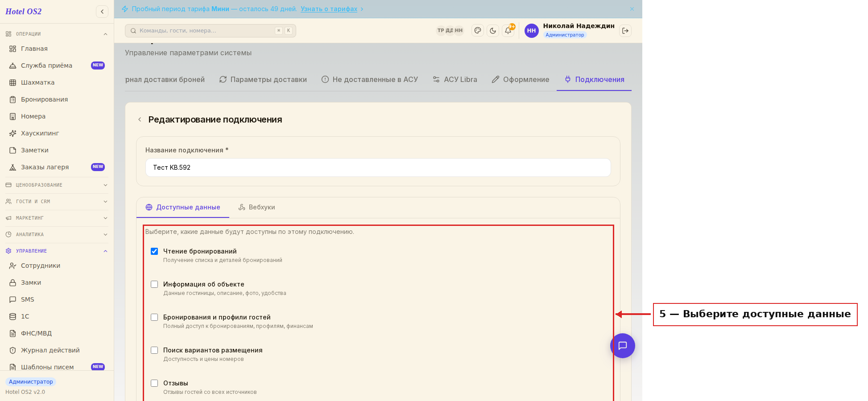Focus the Команды, гости, номера search box
Viewport: 868px width, 401px height.
211,31
